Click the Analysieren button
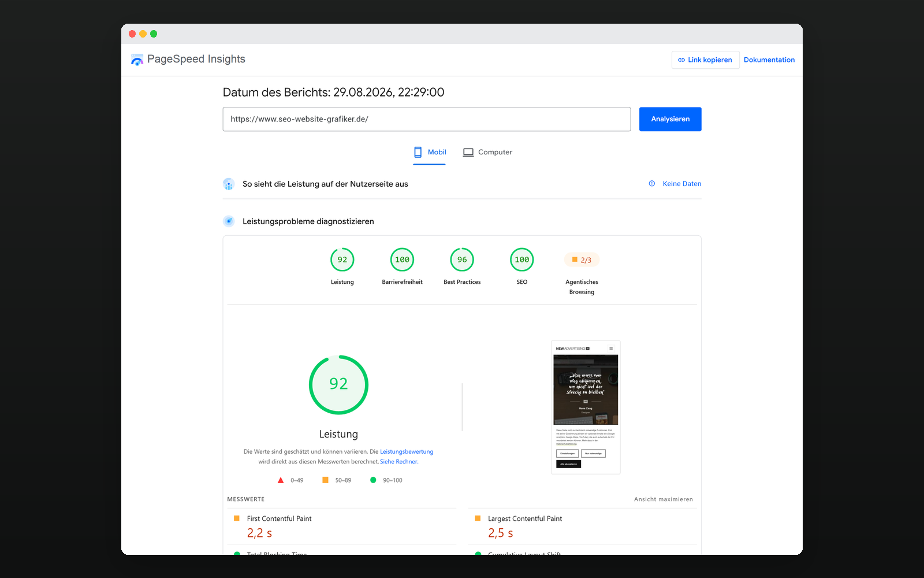Screen dimensions: 924x578 pos(670,119)
